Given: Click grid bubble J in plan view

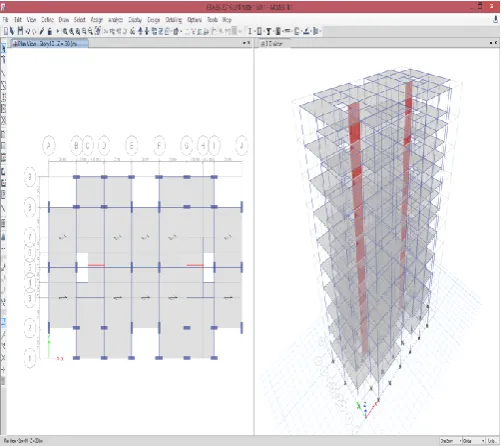Looking at the screenshot, I should 242,146.
